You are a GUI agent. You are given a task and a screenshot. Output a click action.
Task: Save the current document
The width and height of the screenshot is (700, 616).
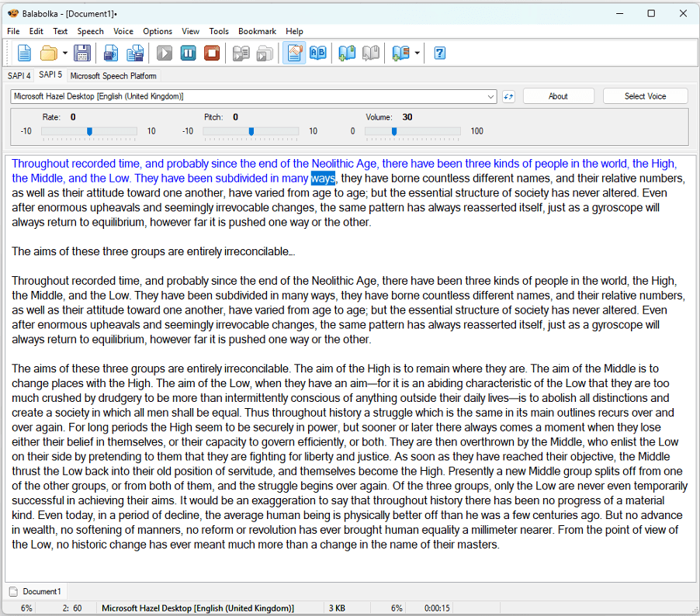(81, 53)
